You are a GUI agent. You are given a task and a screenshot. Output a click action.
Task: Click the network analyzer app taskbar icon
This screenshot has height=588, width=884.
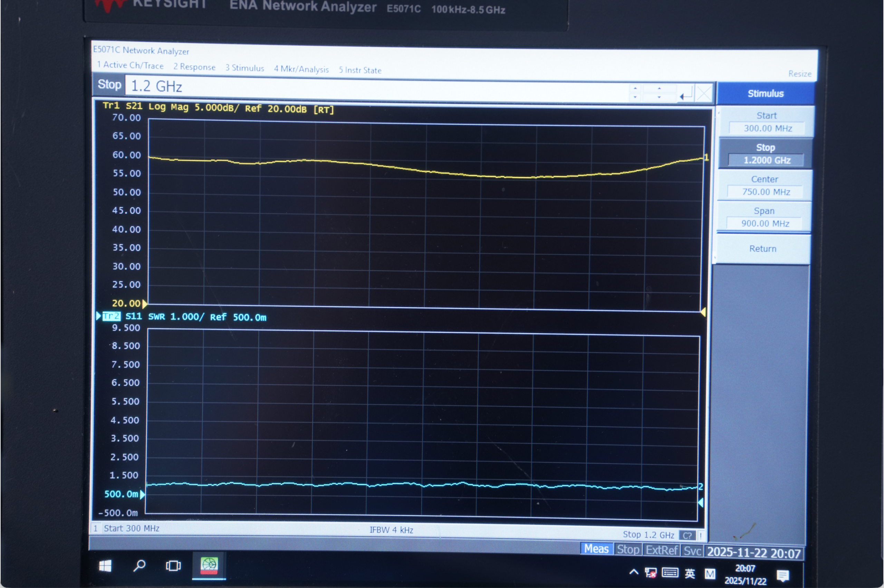[x=209, y=566]
